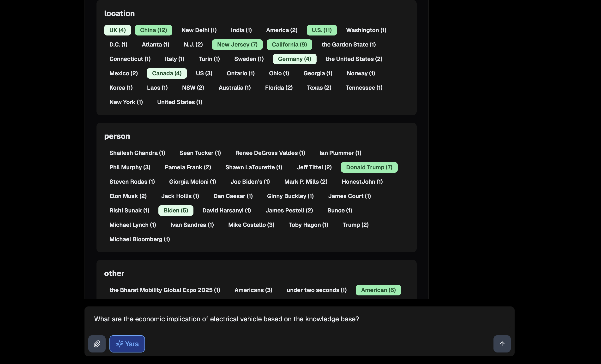Select the American (6) tag
The height and width of the screenshot is (364, 601).
point(378,290)
